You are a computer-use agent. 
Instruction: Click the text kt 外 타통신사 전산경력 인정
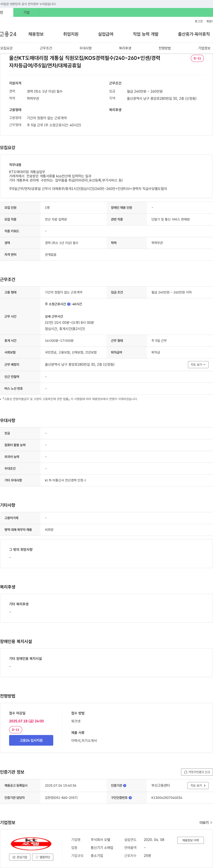65,480
